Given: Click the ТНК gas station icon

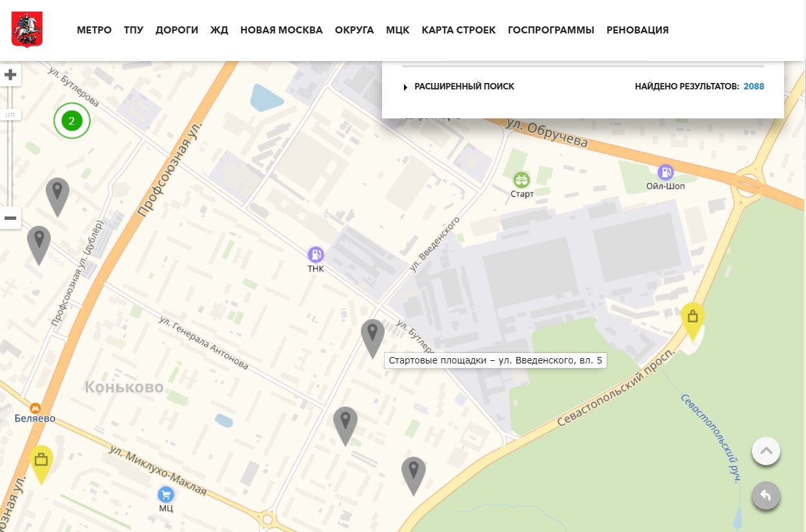Looking at the screenshot, I should pos(315,254).
